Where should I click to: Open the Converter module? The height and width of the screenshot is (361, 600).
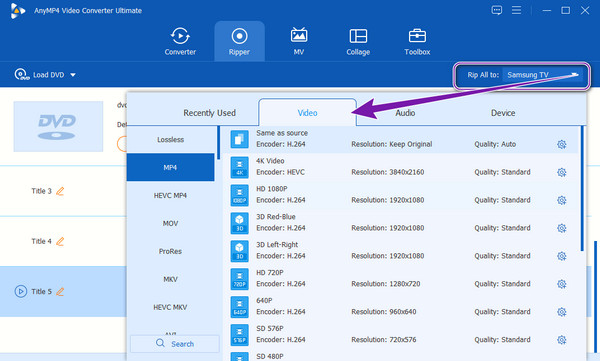[x=180, y=41]
